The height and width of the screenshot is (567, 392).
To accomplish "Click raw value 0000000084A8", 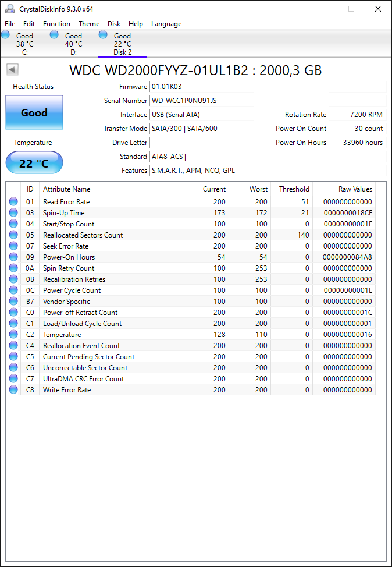I will click(x=348, y=257).
